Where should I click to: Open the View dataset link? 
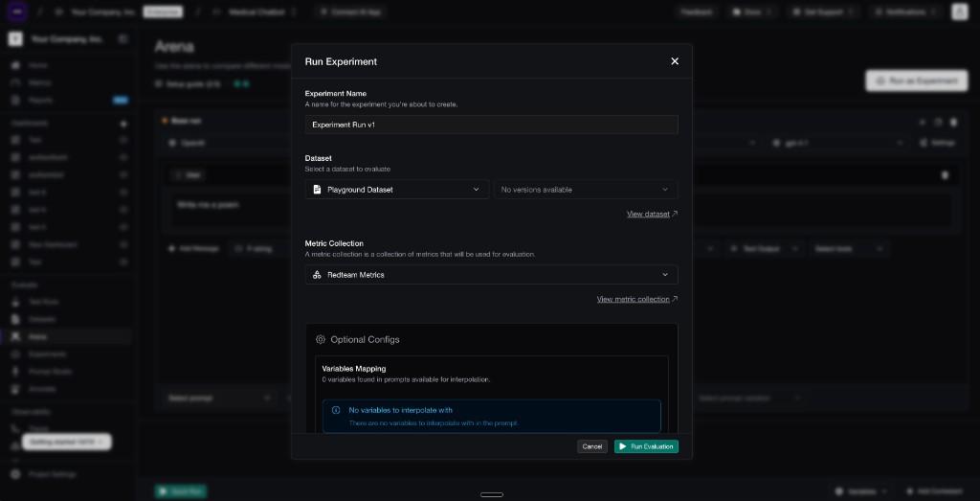[x=652, y=214]
